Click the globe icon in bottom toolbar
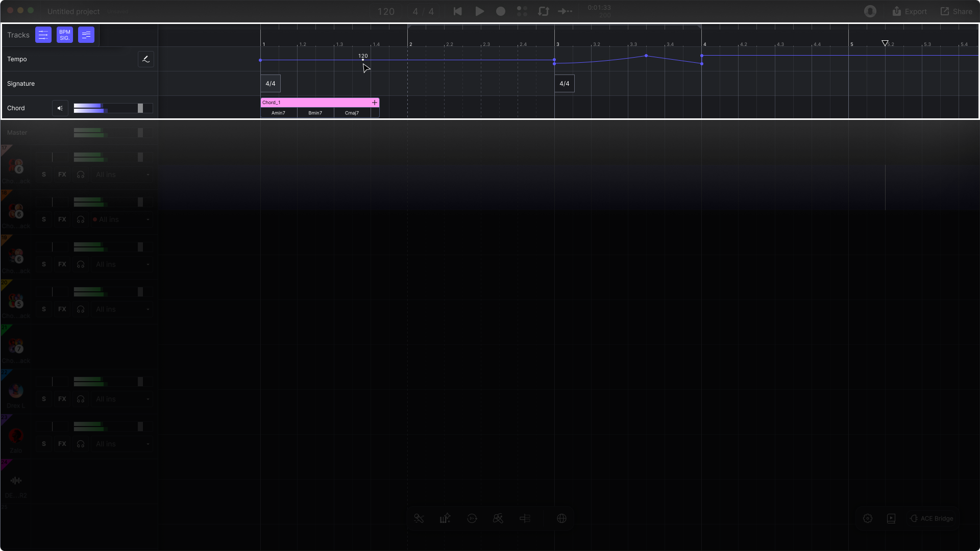The image size is (980, 551). click(561, 518)
